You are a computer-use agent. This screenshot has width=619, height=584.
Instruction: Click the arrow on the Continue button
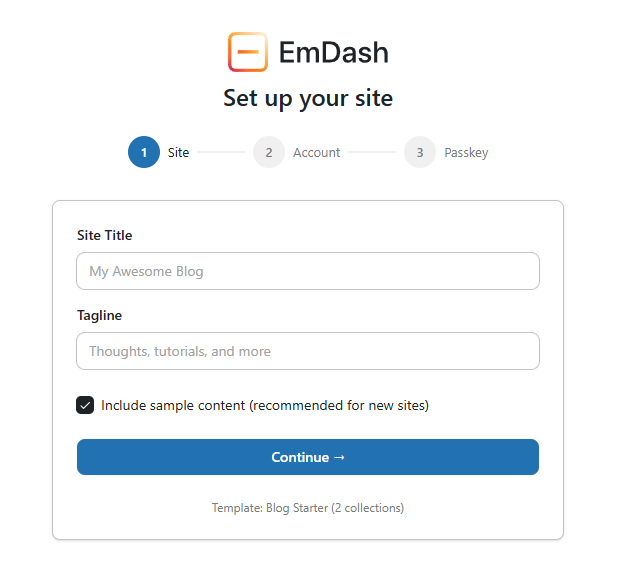pyautogui.click(x=339, y=457)
